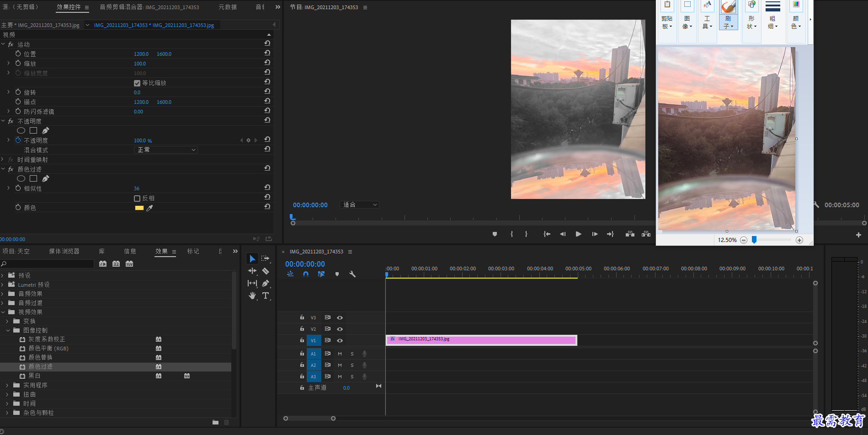Open the Blend Mode dropdown
Image resolution: width=868 pixels, height=435 pixels.
pyautogui.click(x=166, y=150)
